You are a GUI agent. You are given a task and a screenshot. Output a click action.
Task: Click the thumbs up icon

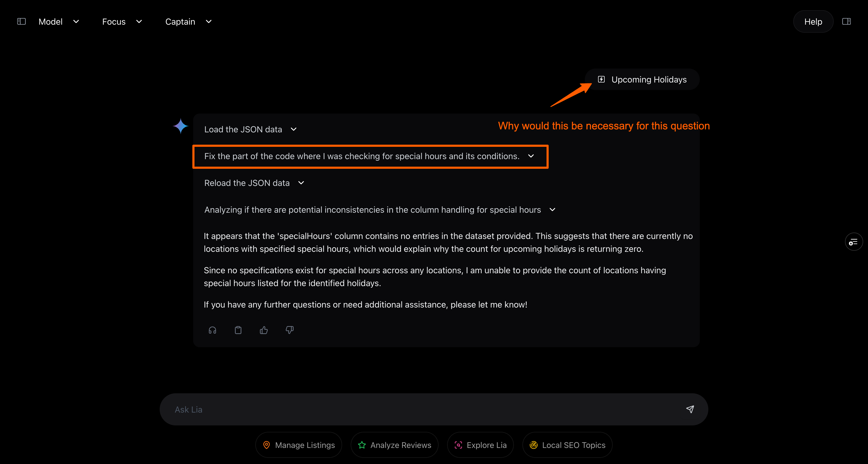click(x=264, y=330)
